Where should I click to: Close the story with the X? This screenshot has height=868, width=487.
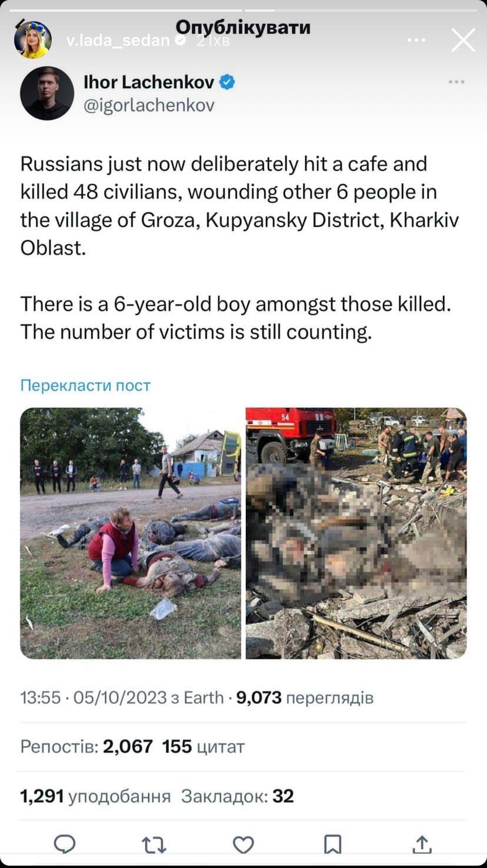463,40
